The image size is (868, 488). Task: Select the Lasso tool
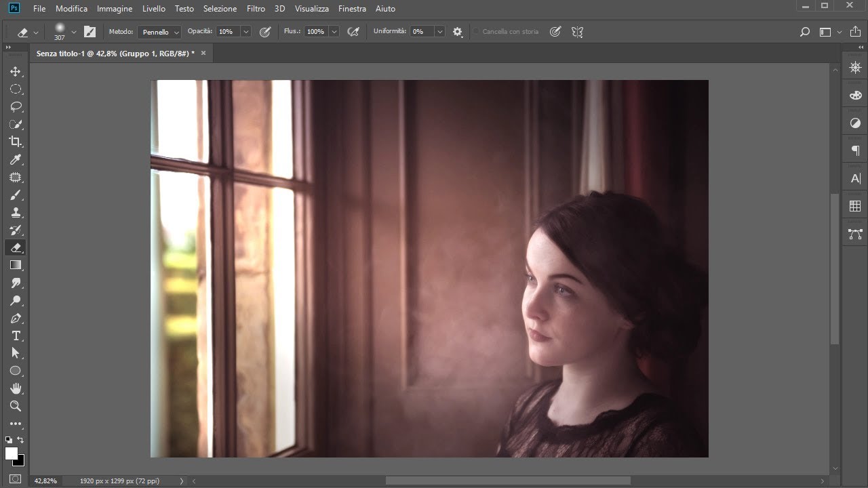tap(16, 106)
